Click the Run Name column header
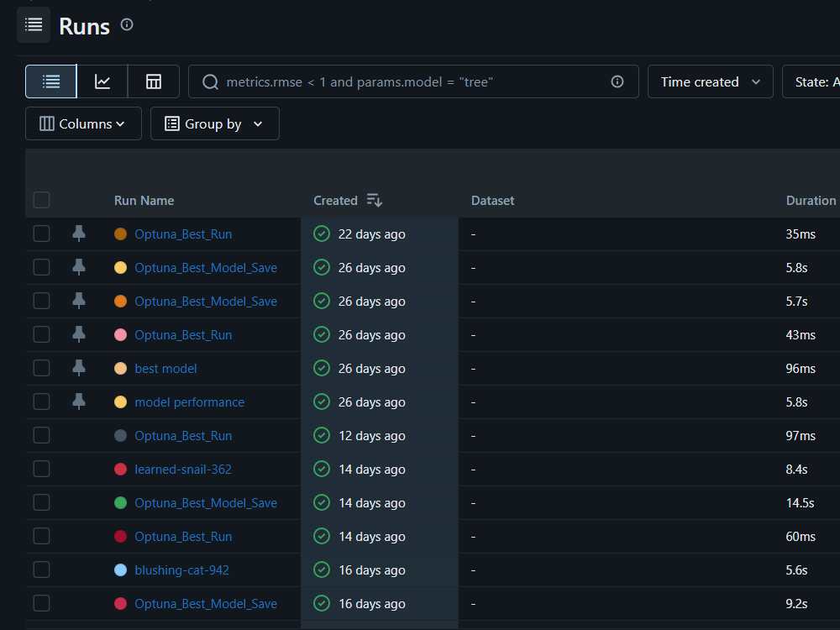This screenshot has height=630, width=840. click(144, 201)
